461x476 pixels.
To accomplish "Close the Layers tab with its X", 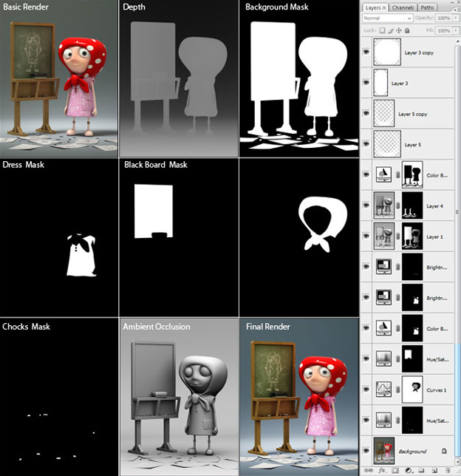I will (x=384, y=7).
